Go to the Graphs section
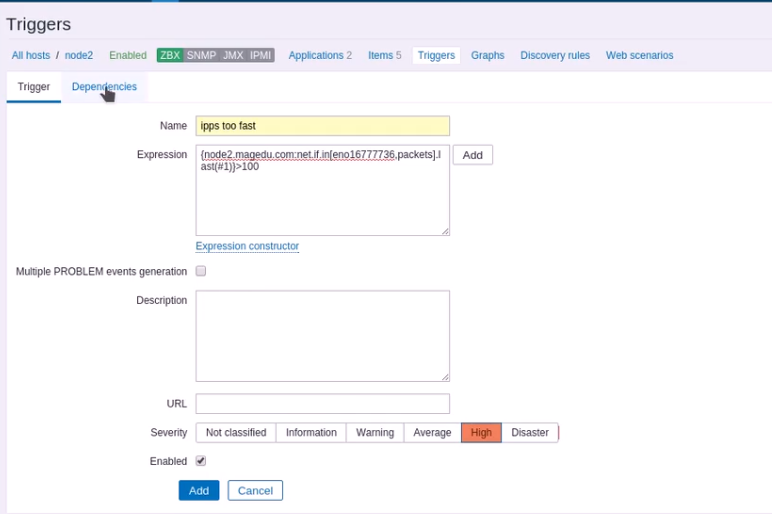This screenshot has width=772, height=514. (x=487, y=55)
